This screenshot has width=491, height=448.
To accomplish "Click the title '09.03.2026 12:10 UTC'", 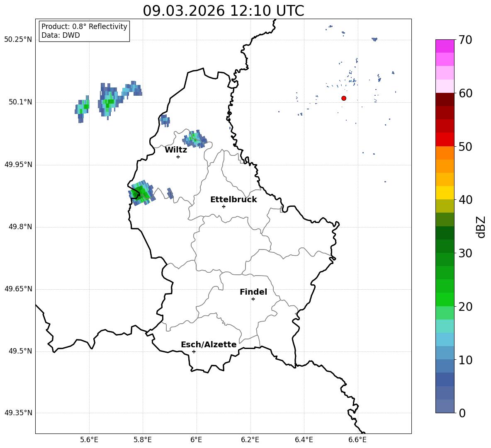I will point(223,11).
